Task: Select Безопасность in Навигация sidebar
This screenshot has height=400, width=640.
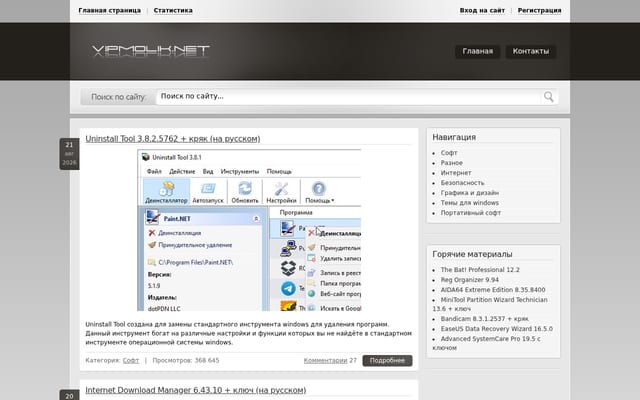Action: click(x=462, y=183)
